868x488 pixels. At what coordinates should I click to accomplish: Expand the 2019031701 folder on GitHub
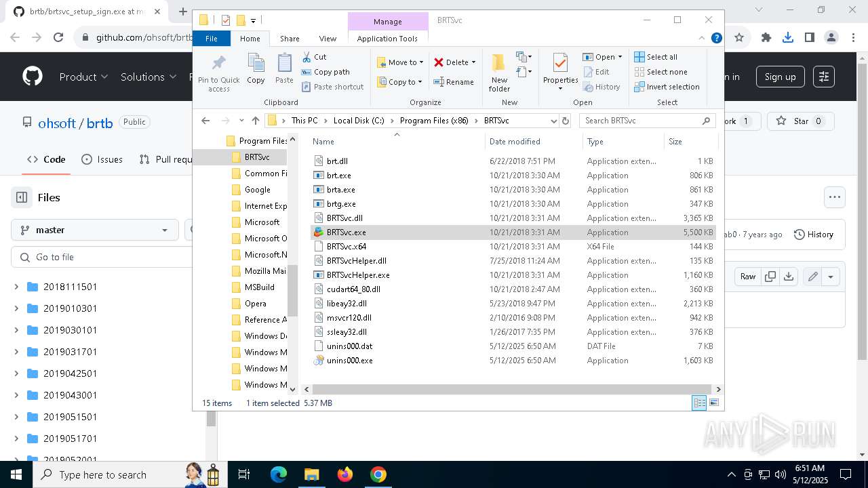pyautogui.click(x=16, y=352)
